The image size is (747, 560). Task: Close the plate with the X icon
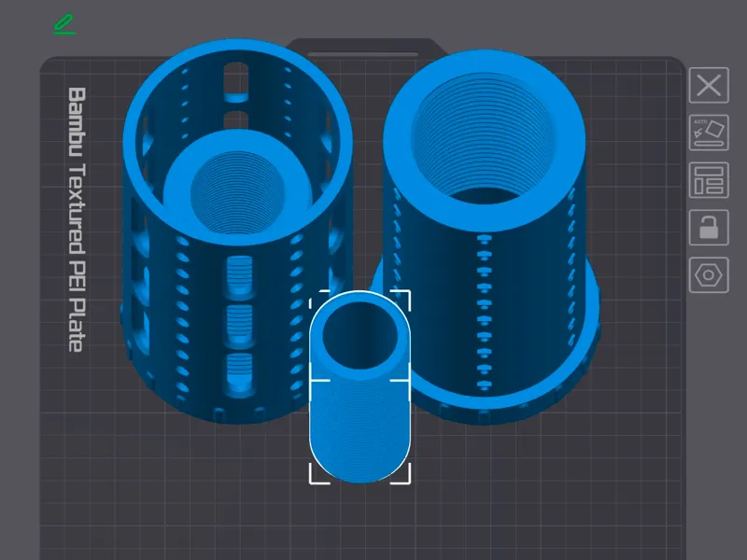tap(709, 86)
